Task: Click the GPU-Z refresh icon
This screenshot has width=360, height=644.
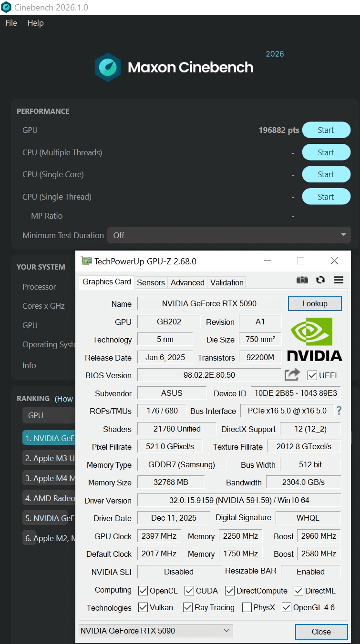Action: (x=320, y=280)
